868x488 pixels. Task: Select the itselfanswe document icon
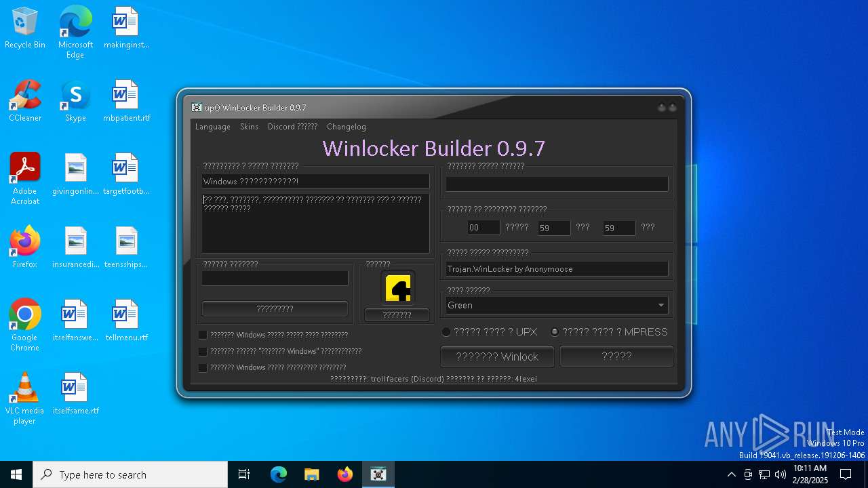[75, 321]
